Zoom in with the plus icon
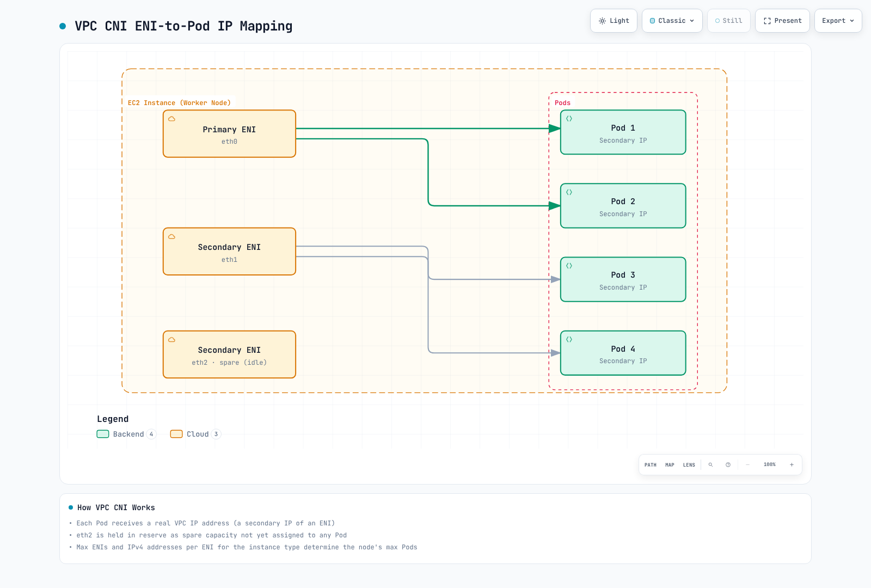The image size is (871, 588). (x=792, y=465)
